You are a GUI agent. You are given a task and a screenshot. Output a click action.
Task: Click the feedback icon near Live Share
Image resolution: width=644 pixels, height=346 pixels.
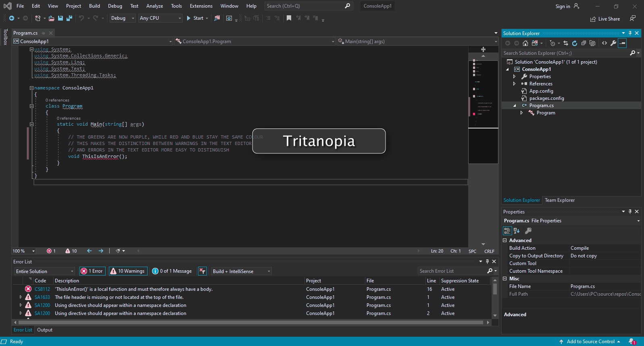[633, 19]
